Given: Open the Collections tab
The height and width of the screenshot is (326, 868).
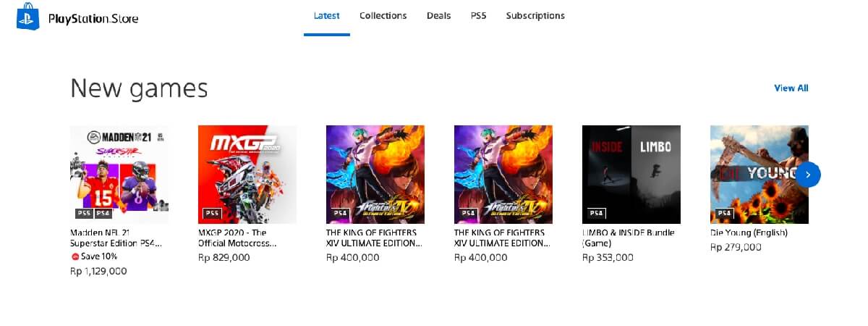Looking at the screenshot, I should click(383, 16).
